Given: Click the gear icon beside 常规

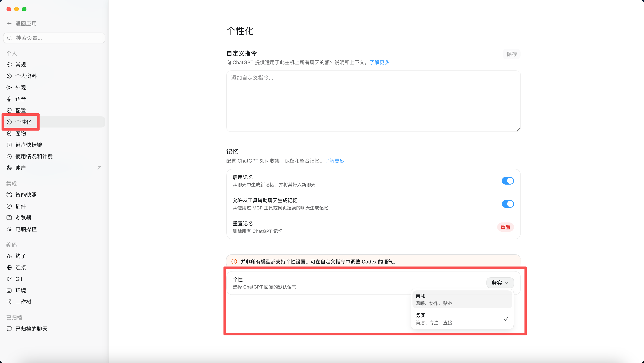Looking at the screenshot, I should pos(9,64).
